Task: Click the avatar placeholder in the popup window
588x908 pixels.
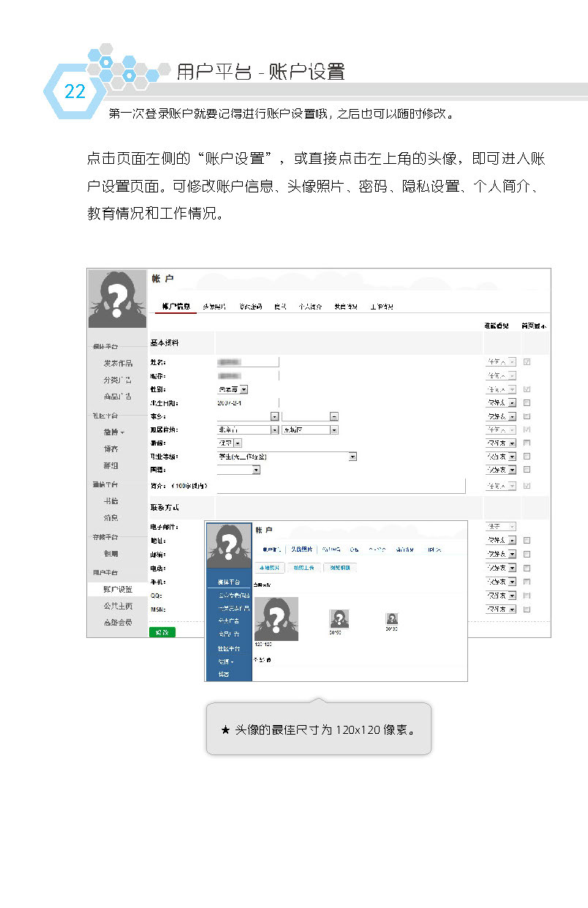Action: pos(229,544)
